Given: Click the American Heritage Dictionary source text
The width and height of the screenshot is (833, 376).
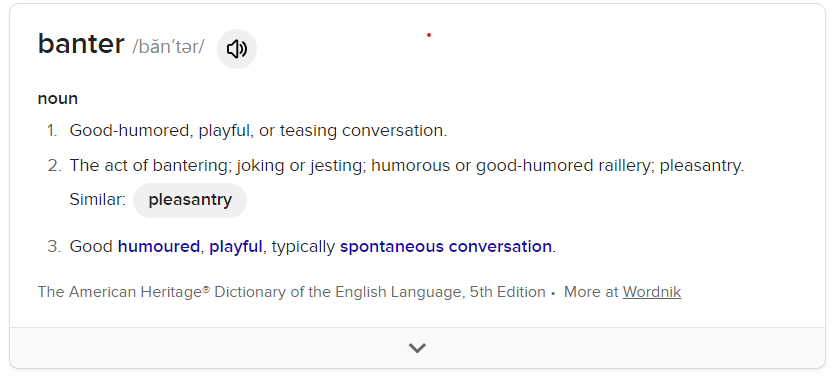Looking at the screenshot, I should coord(292,292).
